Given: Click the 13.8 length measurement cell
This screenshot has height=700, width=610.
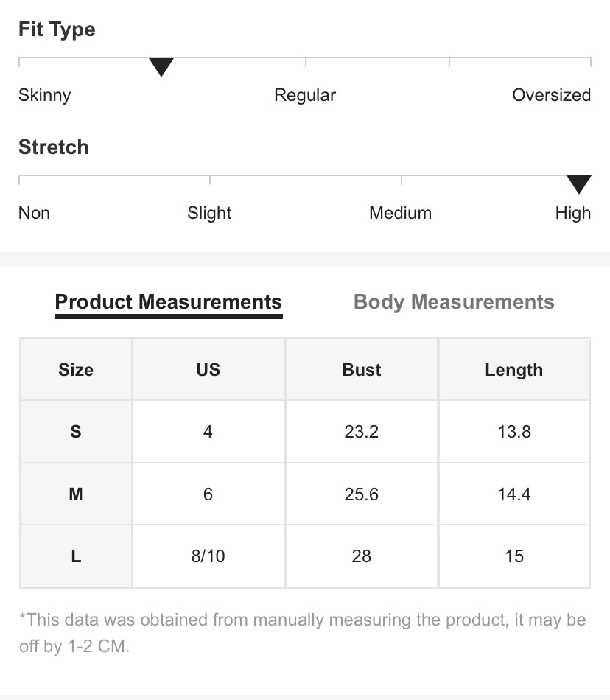Looking at the screenshot, I should [514, 432].
